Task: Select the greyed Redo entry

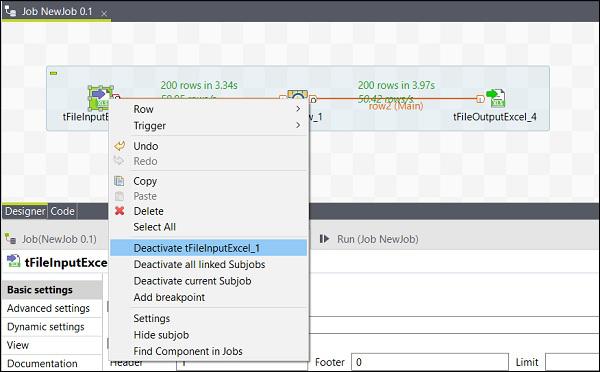Action: (x=209, y=161)
